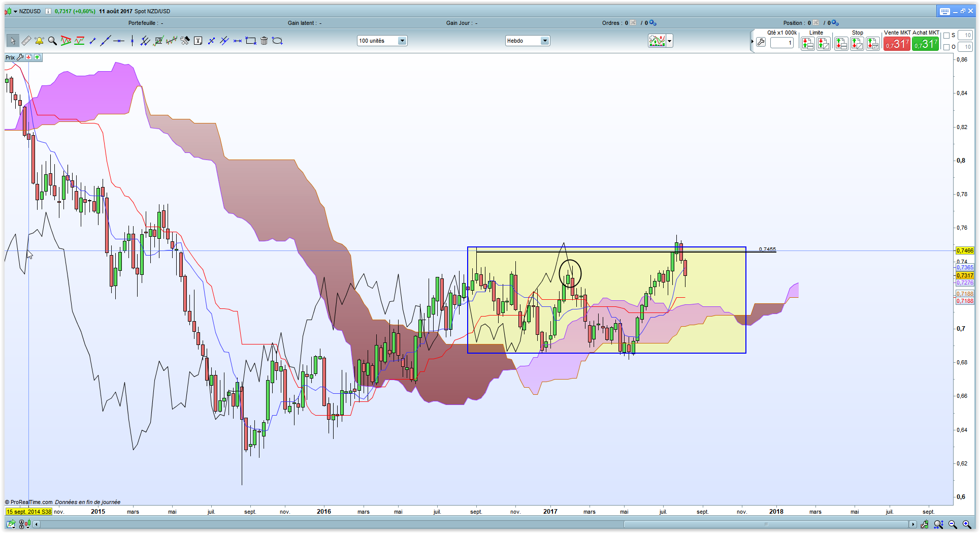Open the Prix panel wrench settings
Image resolution: width=980 pixels, height=533 pixels.
(20, 57)
